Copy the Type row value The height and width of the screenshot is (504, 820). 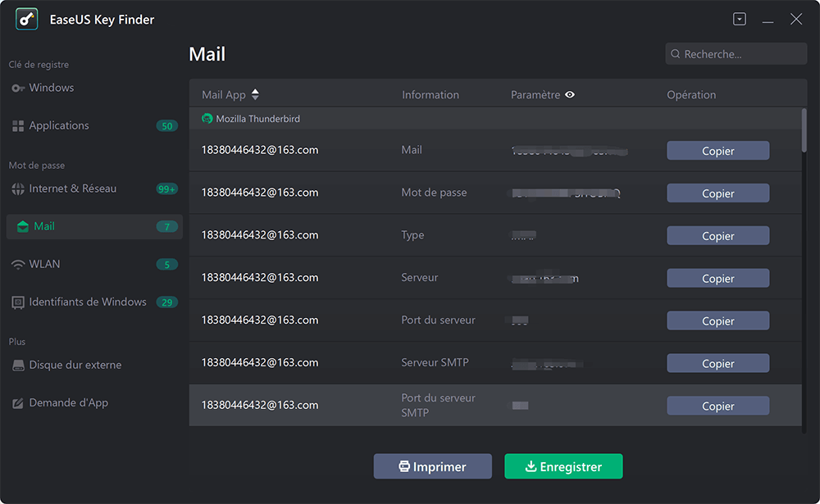(717, 236)
